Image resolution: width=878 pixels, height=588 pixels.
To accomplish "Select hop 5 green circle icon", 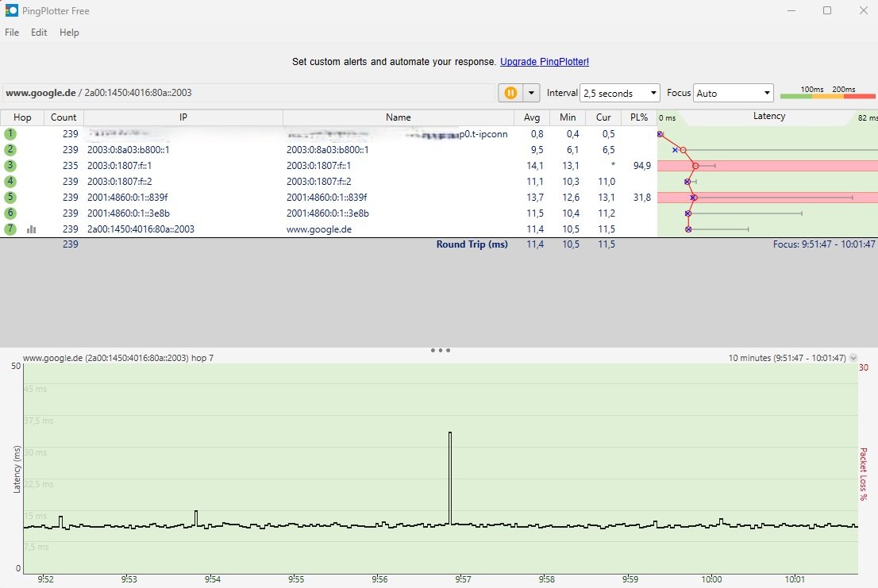I will click(x=10, y=197).
